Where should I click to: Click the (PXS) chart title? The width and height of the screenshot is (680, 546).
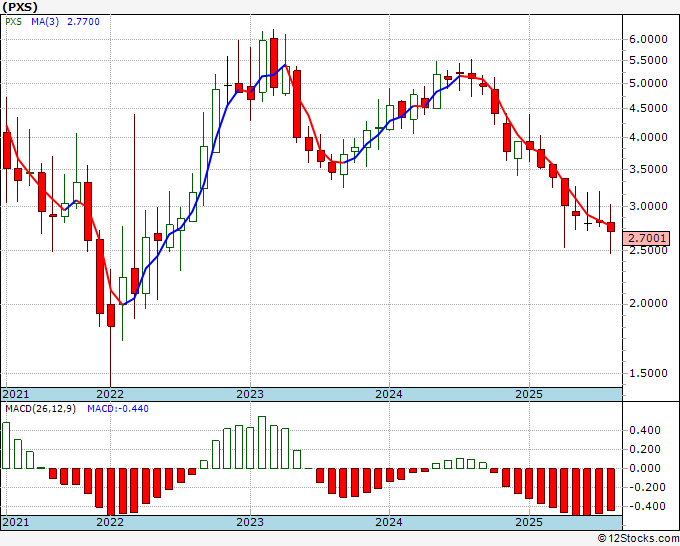point(20,7)
